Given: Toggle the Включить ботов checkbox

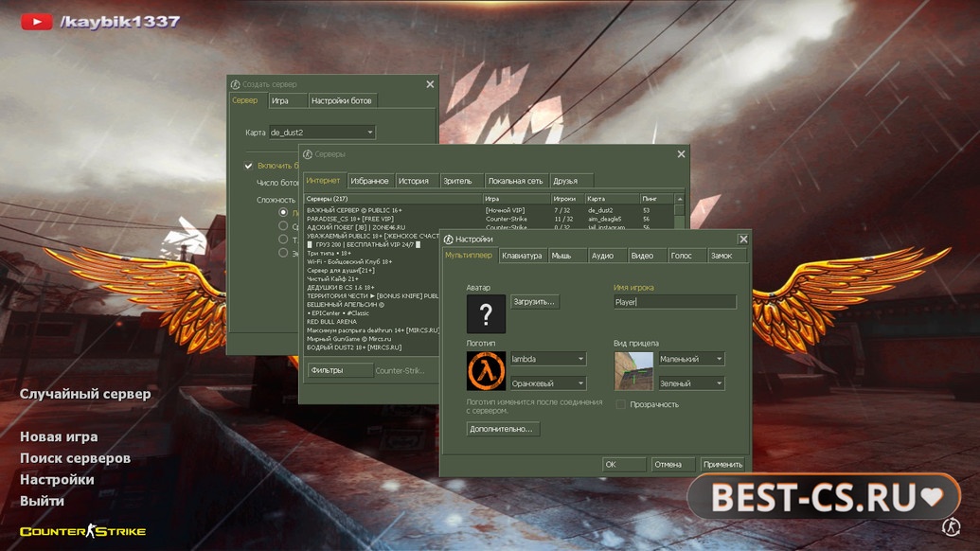Looking at the screenshot, I should click(248, 166).
